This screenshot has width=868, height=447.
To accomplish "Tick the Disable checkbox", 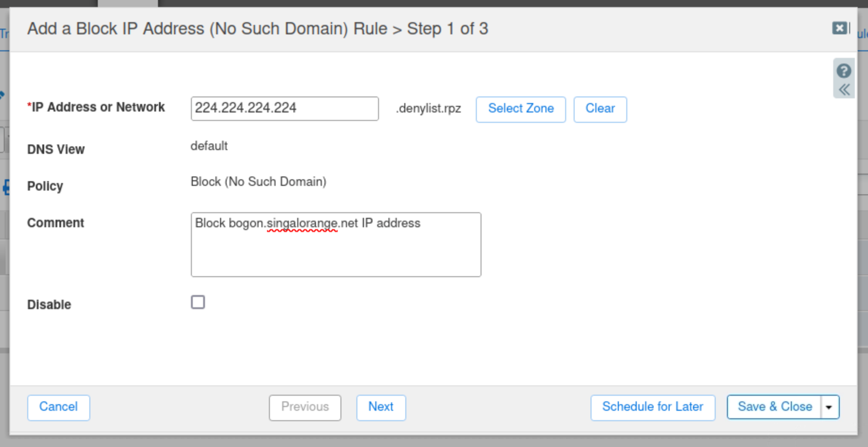I will tap(198, 302).
